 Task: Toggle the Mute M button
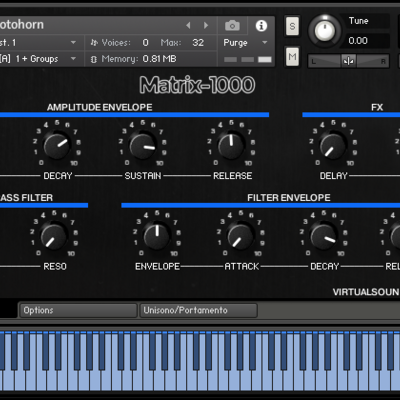click(292, 56)
